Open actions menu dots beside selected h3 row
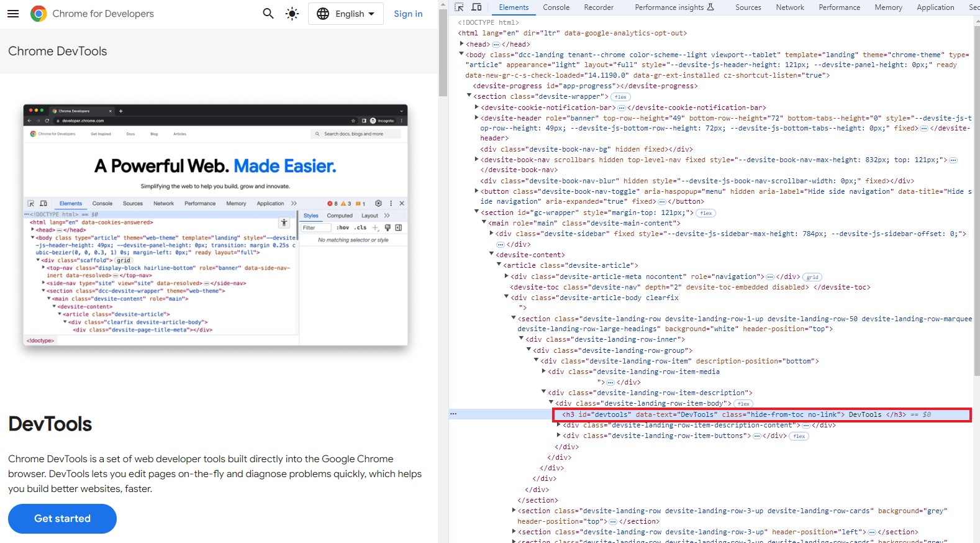Screen dimensions: 980x543 453,414
